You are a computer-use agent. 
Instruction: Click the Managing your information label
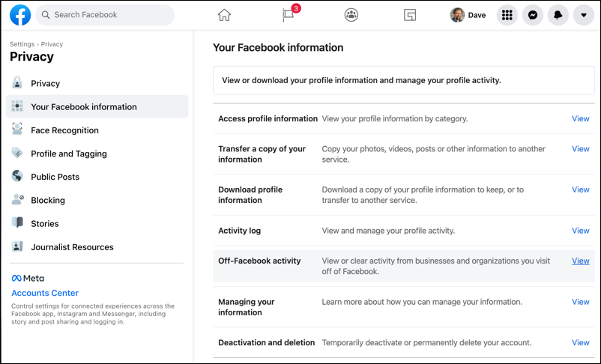tap(247, 307)
